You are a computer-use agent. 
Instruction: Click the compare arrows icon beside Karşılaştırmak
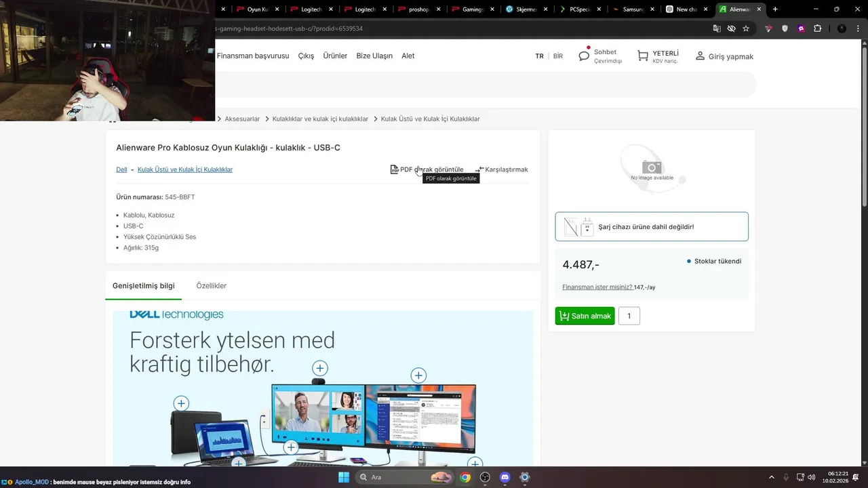point(479,169)
